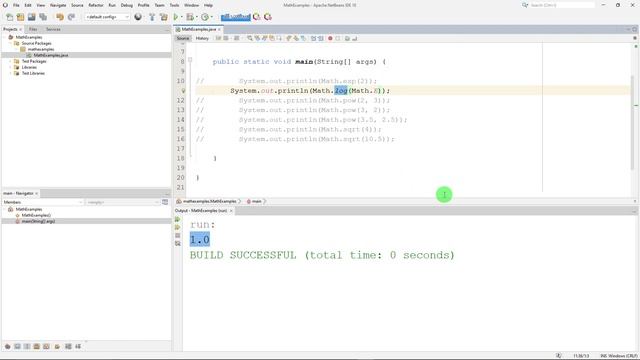The image size is (640, 360).
Task: Click the Clean and Build Project icon
Action: tap(164, 17)
